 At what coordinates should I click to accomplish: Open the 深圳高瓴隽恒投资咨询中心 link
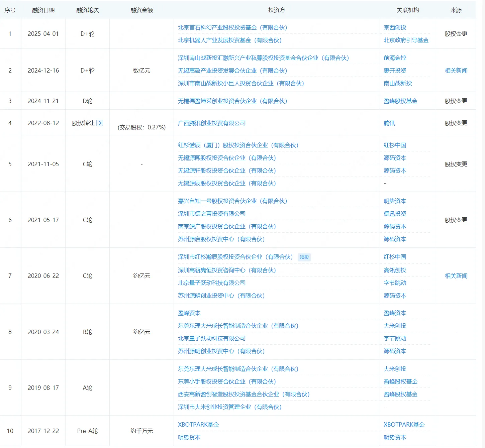point(227,270)
